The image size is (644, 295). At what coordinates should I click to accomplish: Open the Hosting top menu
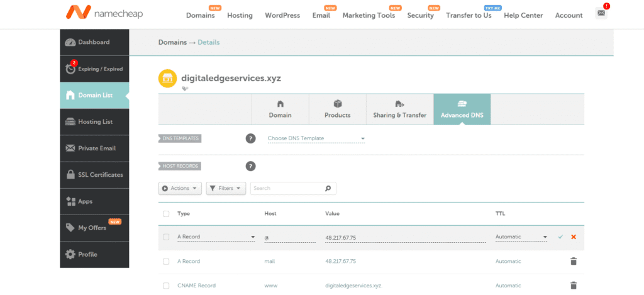click(x=240, y=16)
